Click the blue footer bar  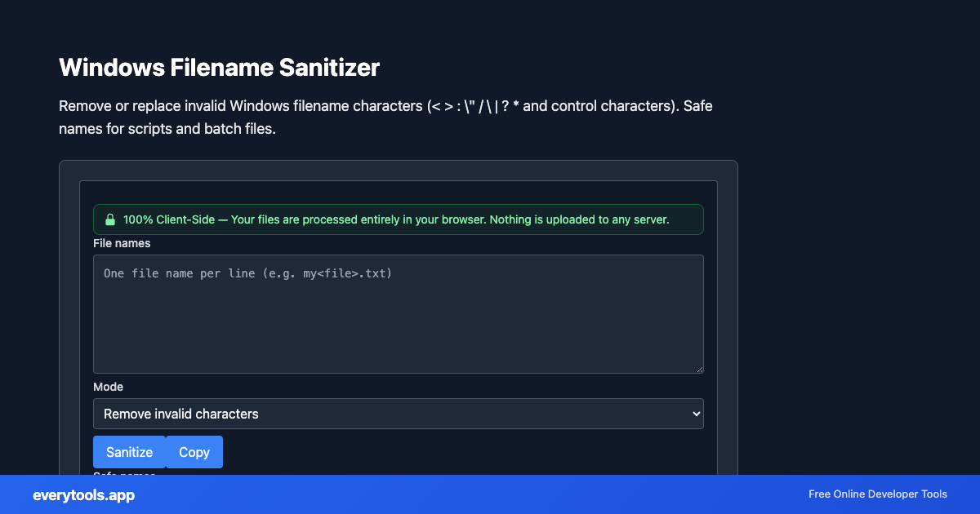pyautogui.click(x=490, y=494)
